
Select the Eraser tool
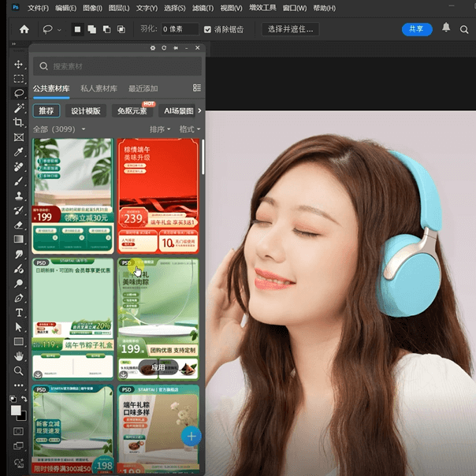pyautogui.click(x=18, y=225)
